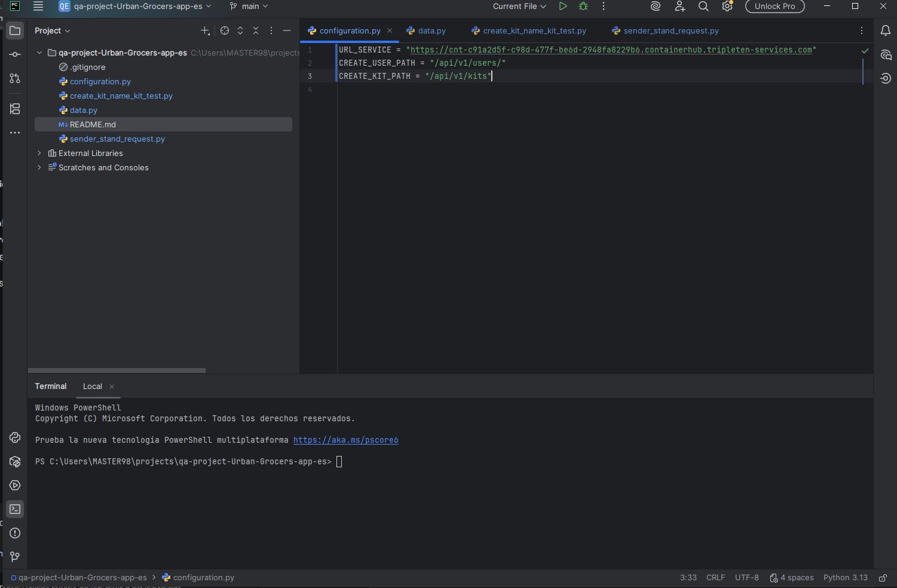Show Notifications bell icon
The height and width of the screenshot is (588, 897).
coord(886,31)
